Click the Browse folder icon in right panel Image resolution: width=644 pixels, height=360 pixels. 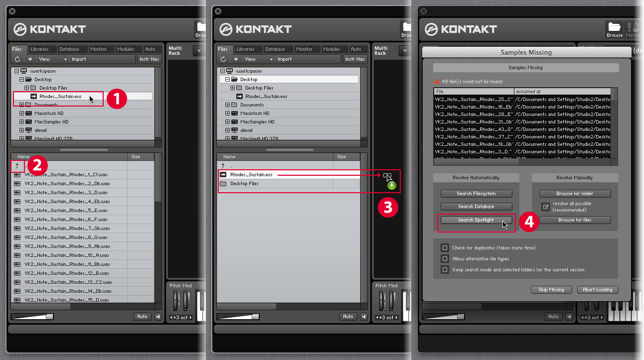pyautogui.click(x=615, y=26)
